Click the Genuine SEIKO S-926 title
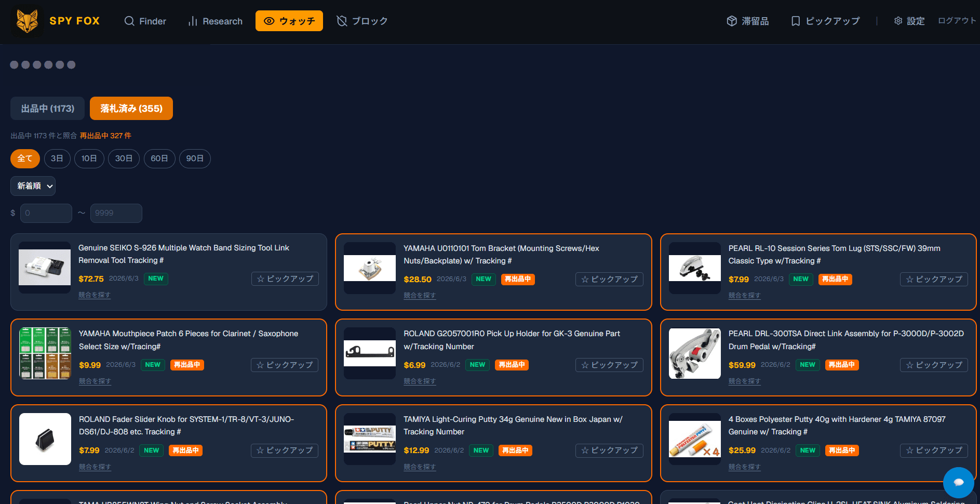 coord(184,254)
